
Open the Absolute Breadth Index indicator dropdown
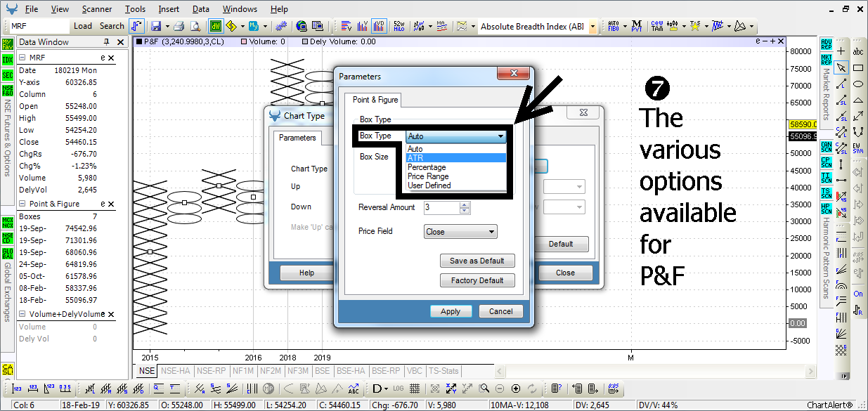tap(593, 27)
